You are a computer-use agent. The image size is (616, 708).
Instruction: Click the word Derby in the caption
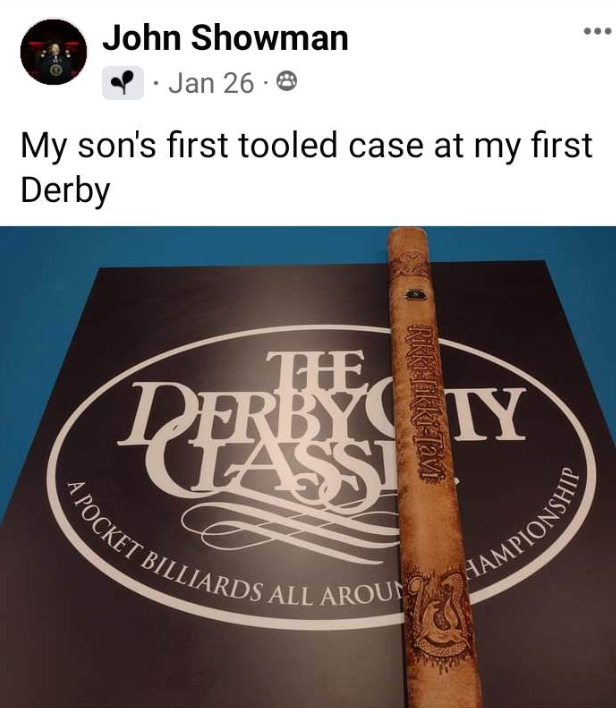[65, 191]
